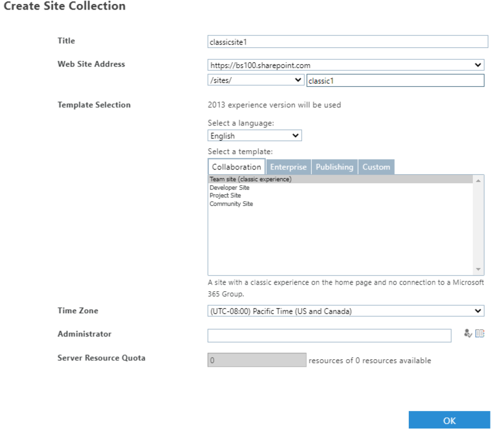Click the template list scroll down arrow
Image resolution: width=504 pixels, height=431 pixels.
point(479,269)
